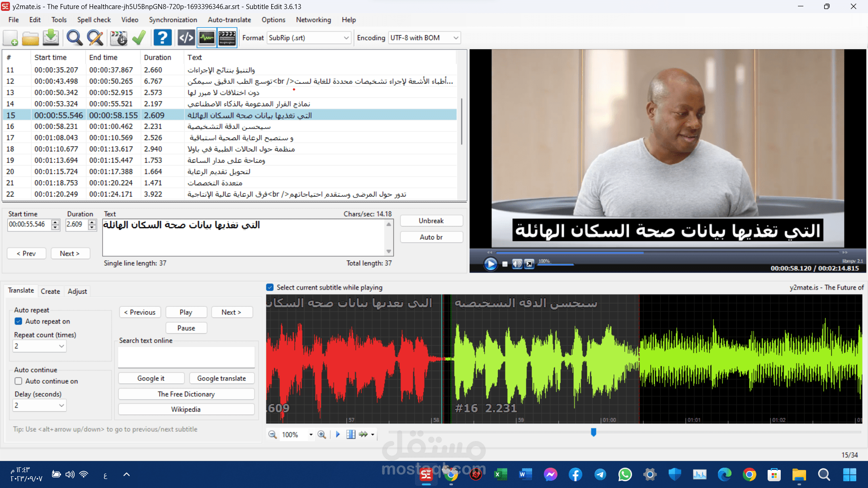Click the Google translate button
The width and height of the screenshot is (868, 488).
click(222, 379)
